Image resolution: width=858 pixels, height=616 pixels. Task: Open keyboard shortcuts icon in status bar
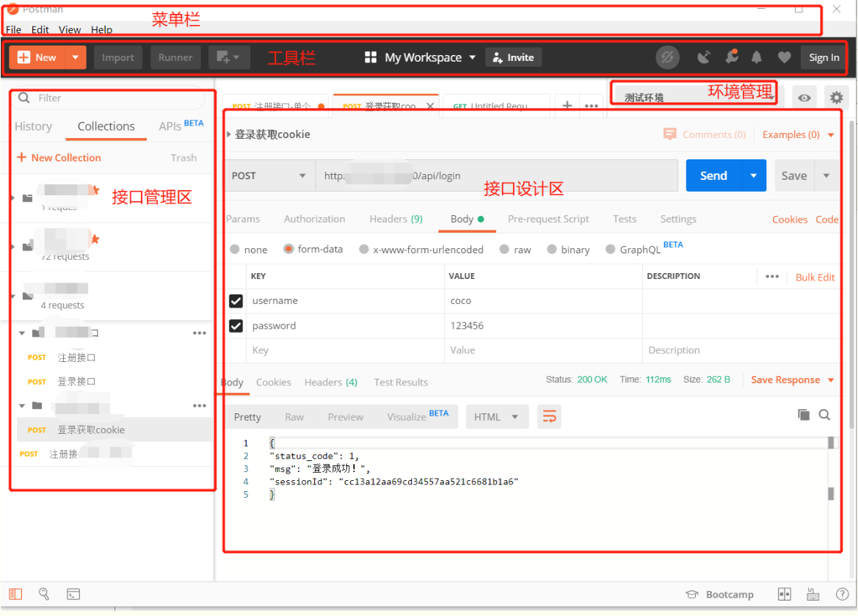[813, 594]
